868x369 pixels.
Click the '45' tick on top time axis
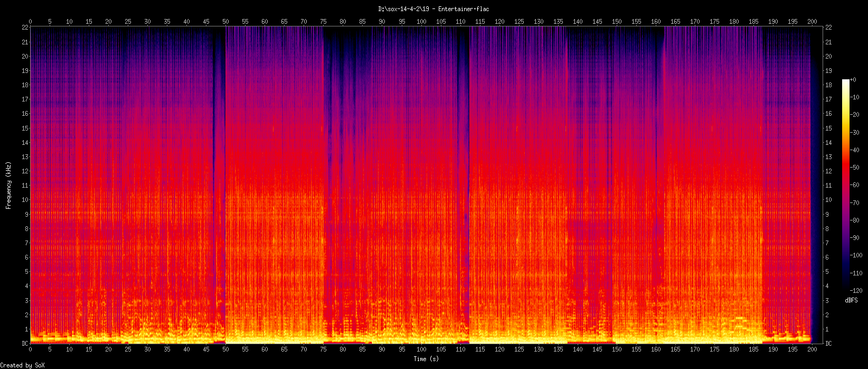206,22
